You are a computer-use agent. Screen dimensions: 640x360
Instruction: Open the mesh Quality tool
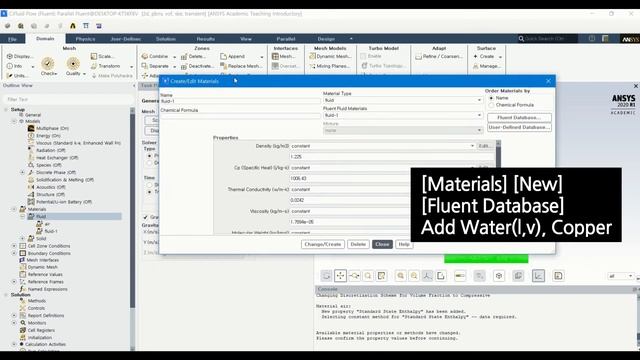(x=73, y=67)
